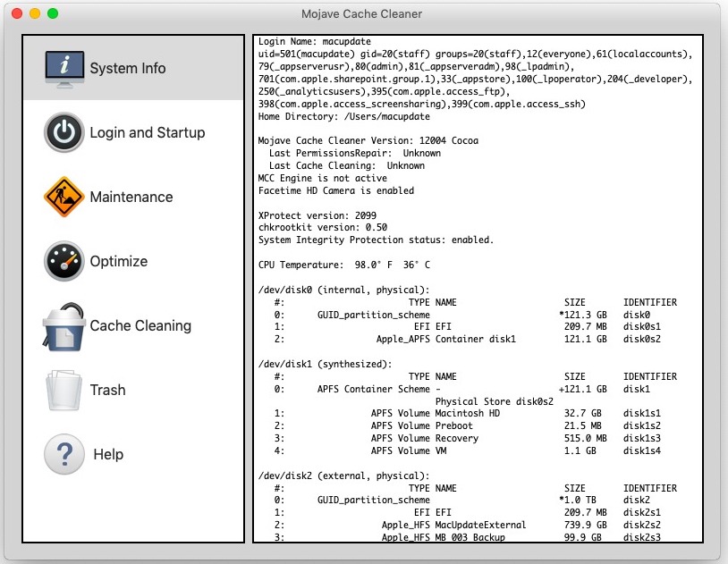
Task: Choose the Cache Cleaning label
Action: pos(140,326)
